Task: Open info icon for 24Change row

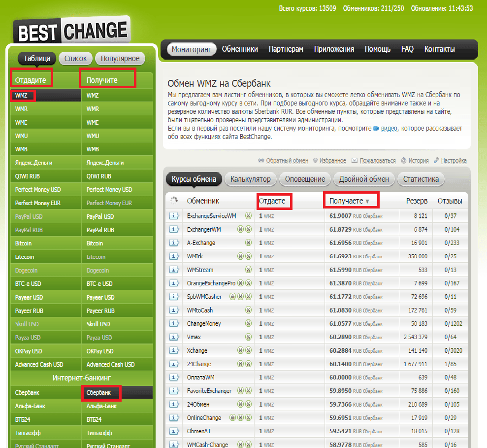Action: click(x=174, y=364)
